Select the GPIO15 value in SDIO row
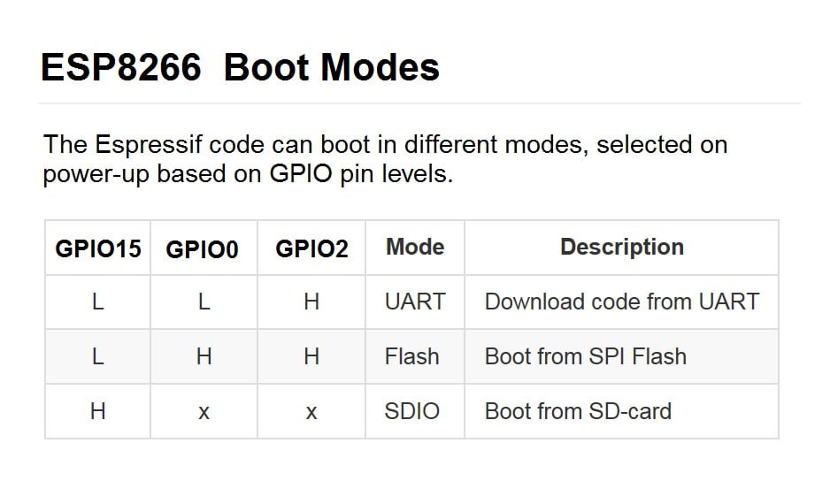 tap(98, 411)
